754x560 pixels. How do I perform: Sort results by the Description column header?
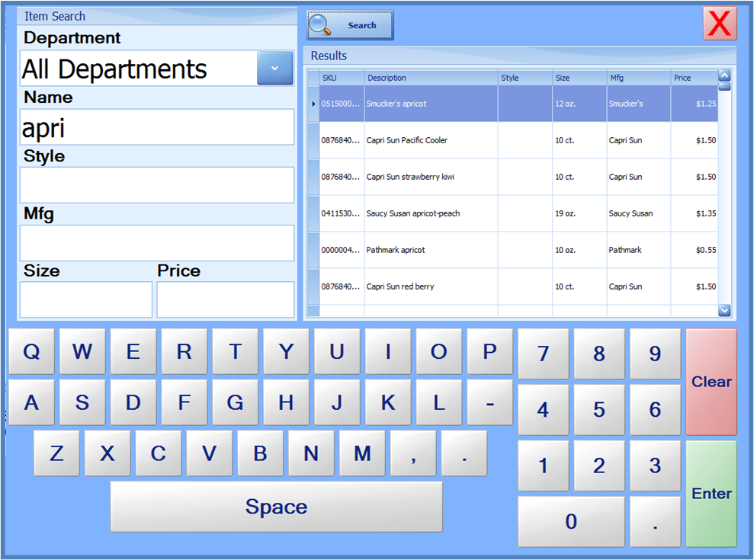tap(431, 78)
